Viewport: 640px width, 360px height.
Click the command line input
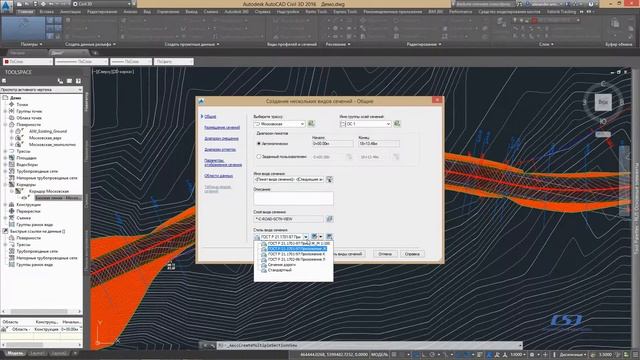tap(369, 345)
